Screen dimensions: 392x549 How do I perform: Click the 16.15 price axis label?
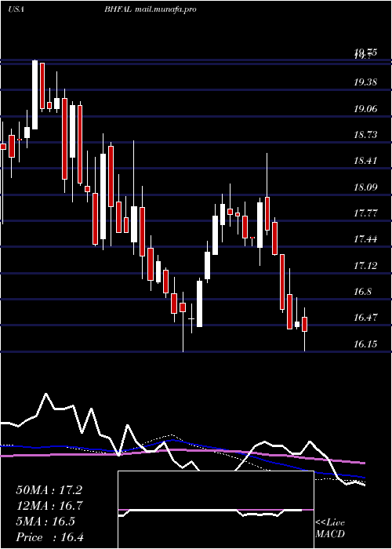click(x=365, y=344)
